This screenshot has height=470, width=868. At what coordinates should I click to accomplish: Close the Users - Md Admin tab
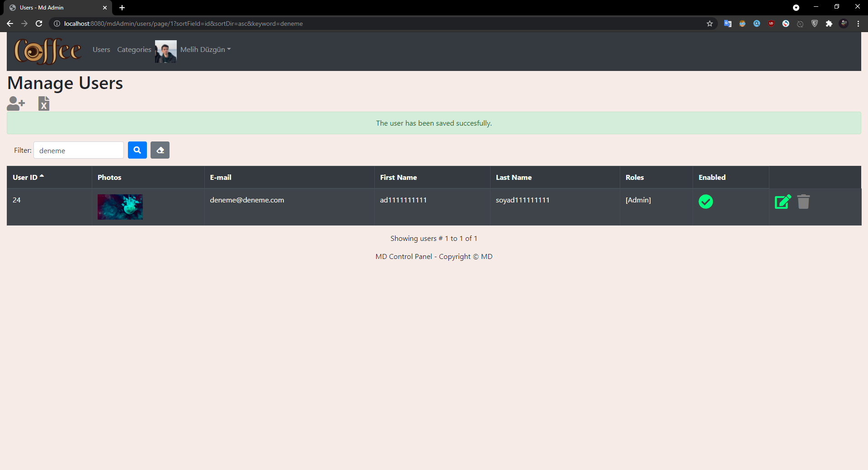click(x=105, y=8)
